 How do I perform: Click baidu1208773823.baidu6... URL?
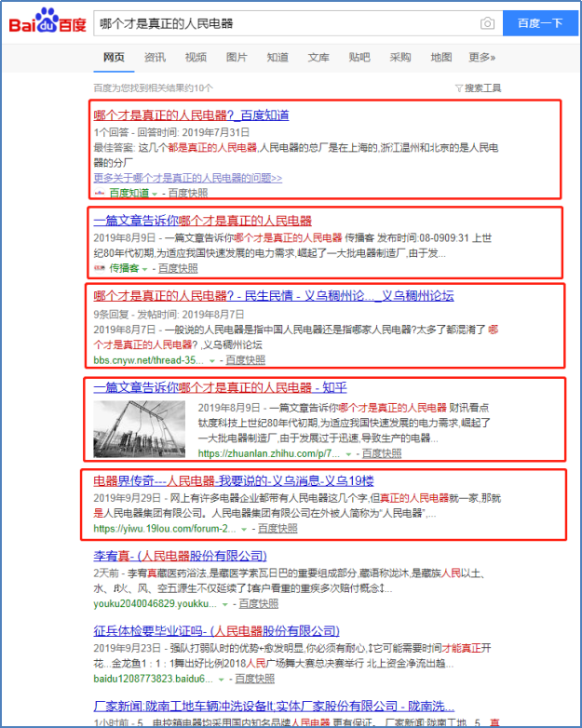(x=153, y=679)
